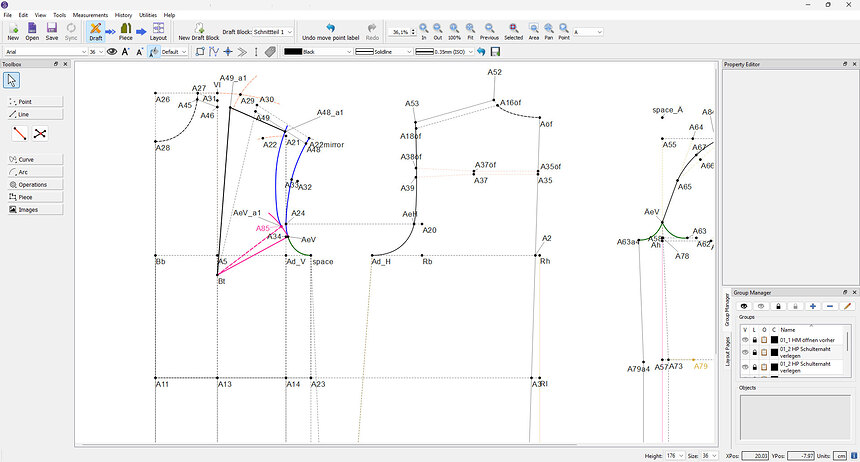Open the File menu
This screenshot has width=860, height=462.
coord(8,15)
